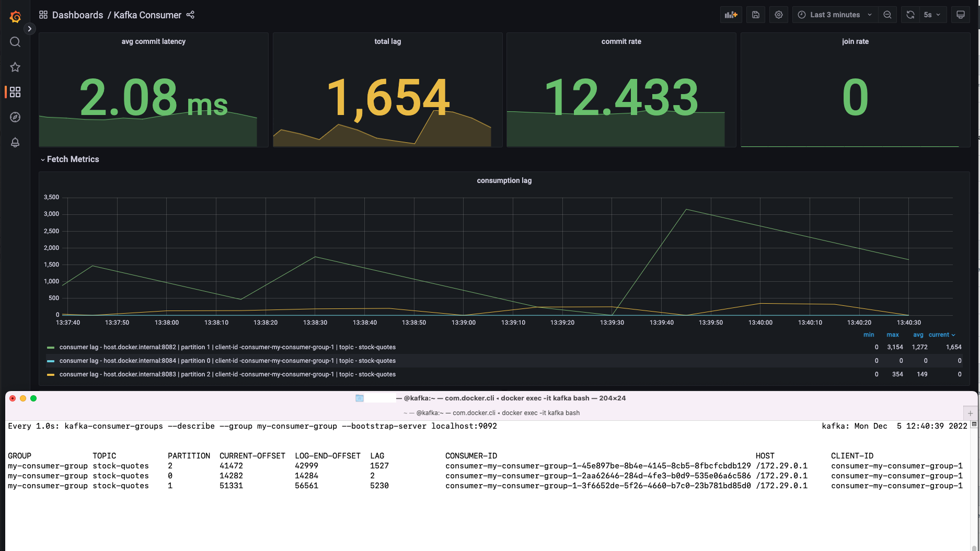Click the total lag panel title
This screenshot has height=551, width=980.
click(x=387, y=41)
